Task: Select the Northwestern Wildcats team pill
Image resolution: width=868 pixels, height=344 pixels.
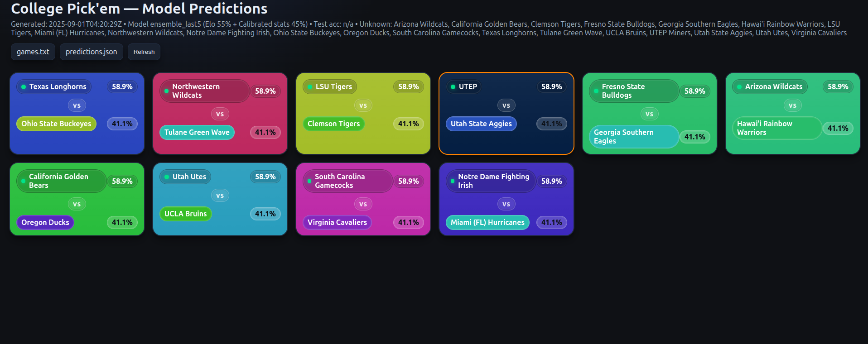Action: click(204, 91)
